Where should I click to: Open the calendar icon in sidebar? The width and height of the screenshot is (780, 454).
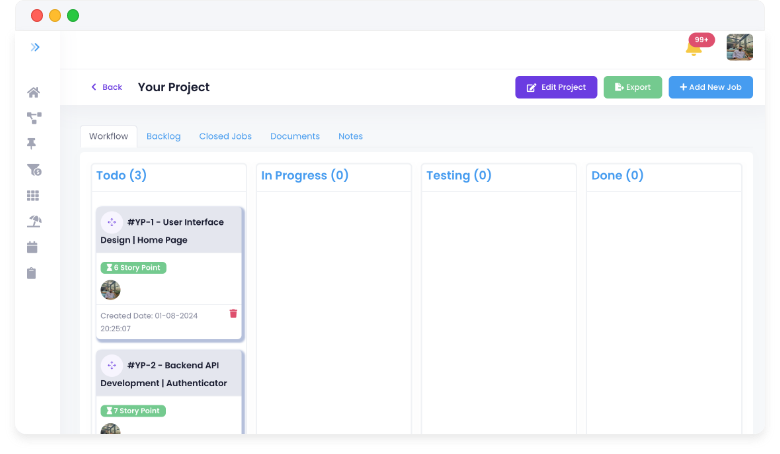pos(33,247)
